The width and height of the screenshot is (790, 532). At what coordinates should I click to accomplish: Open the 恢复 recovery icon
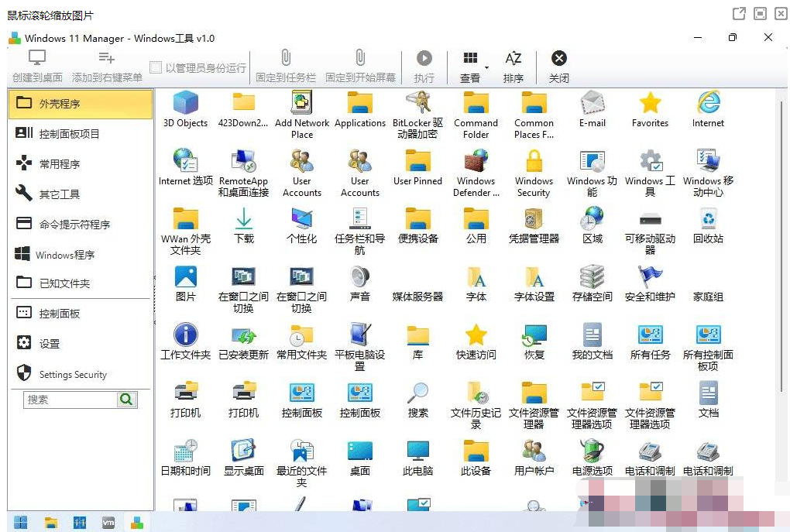point(534,341)
